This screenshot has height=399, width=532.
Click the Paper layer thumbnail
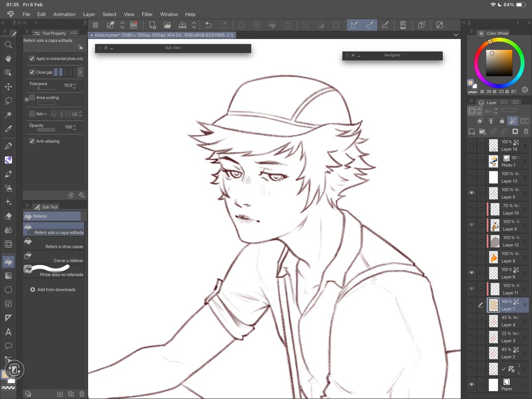tap(493, 384)
